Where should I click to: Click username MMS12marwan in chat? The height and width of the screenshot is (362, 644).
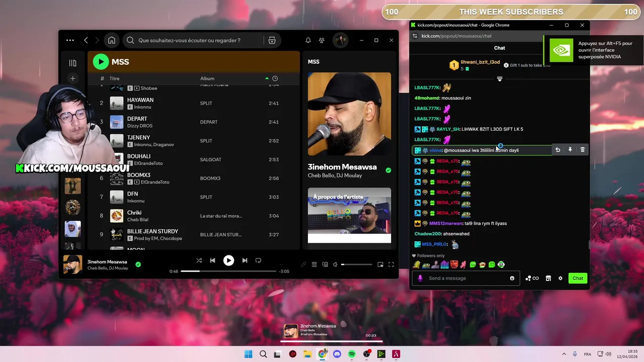click(446, 223)
